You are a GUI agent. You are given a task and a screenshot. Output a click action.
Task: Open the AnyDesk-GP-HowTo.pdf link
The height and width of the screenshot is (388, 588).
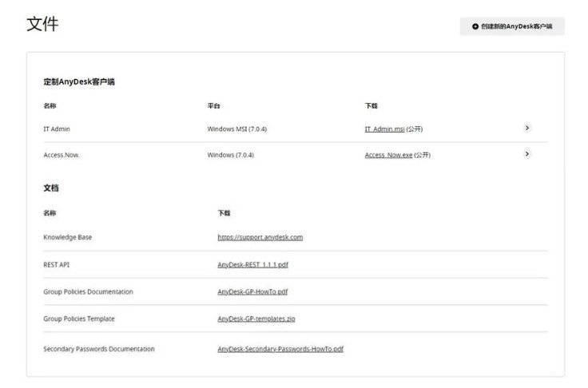(252, 291)
